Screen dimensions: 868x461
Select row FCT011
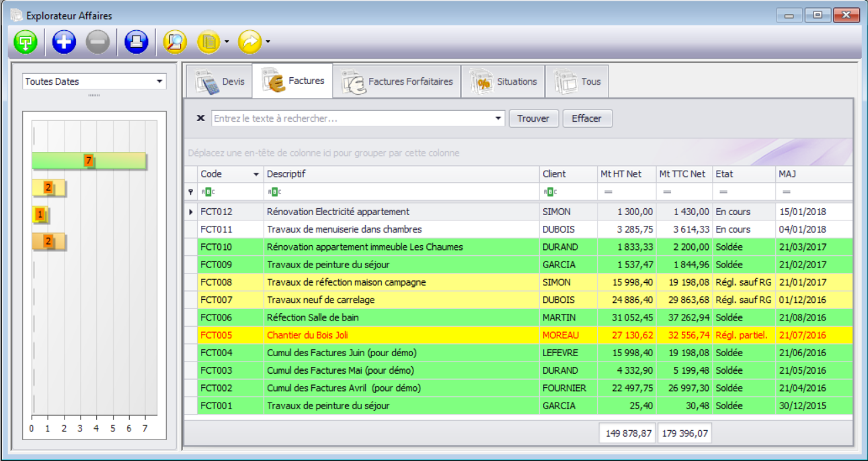(518, 229)
